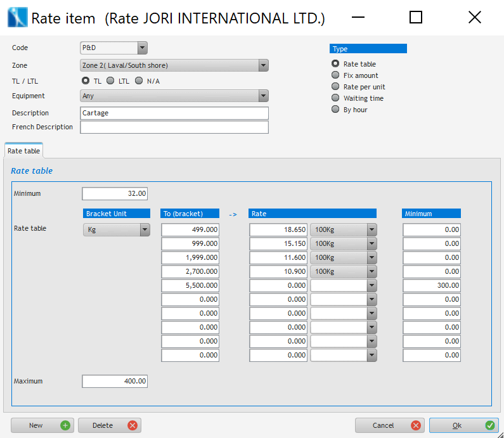504x438 pixels.
Task: Click the Rate column header
Action: [313, 214]
